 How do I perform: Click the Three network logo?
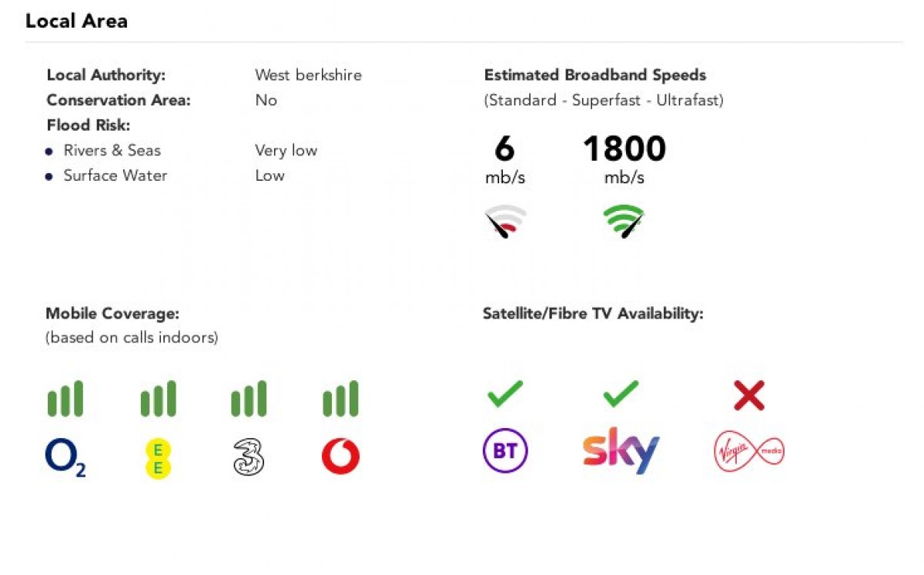coord(249,458)
